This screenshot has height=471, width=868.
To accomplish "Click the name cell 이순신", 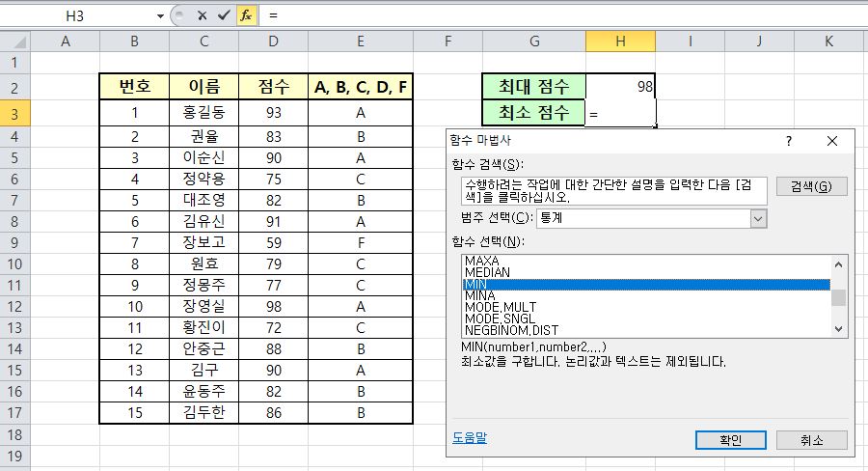I will (204, 158).
